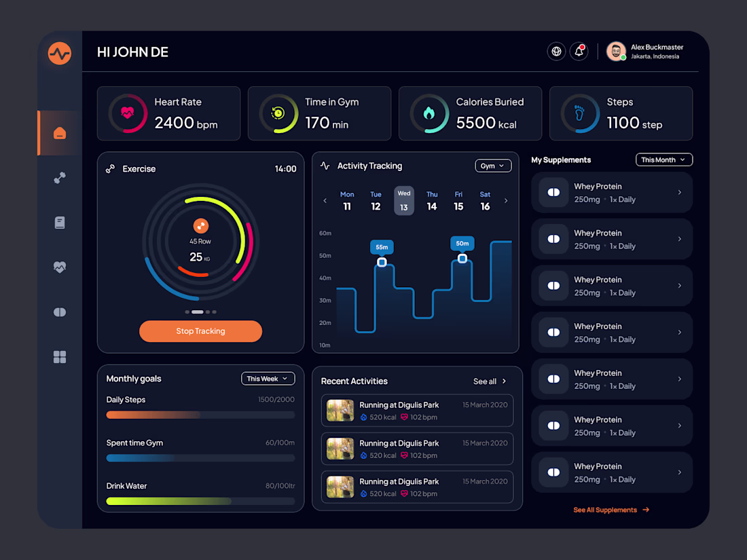747x560 pixels.
Task: Click the 50m chart data marker
Action: (462, 258)
